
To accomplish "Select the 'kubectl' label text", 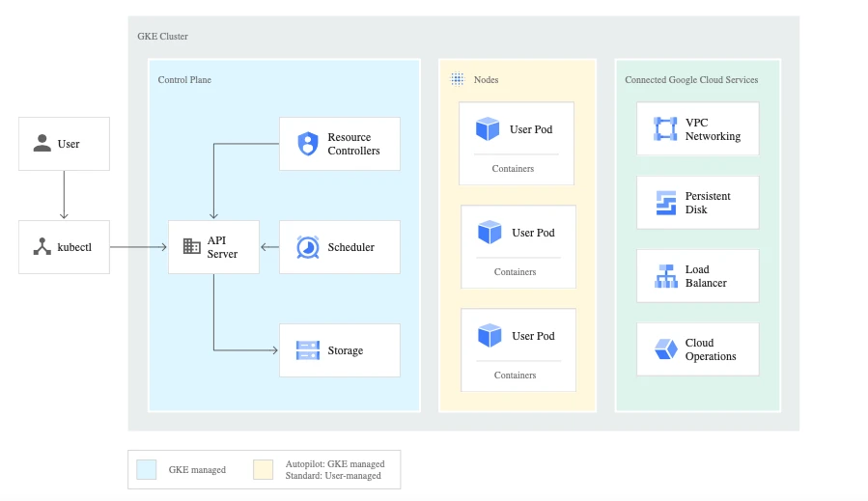I will [74, 247].
